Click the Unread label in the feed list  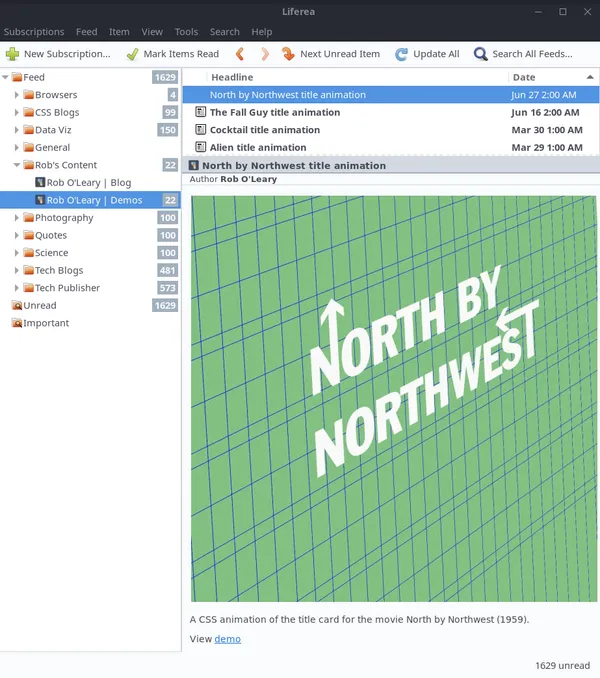(x=40, y=305)
